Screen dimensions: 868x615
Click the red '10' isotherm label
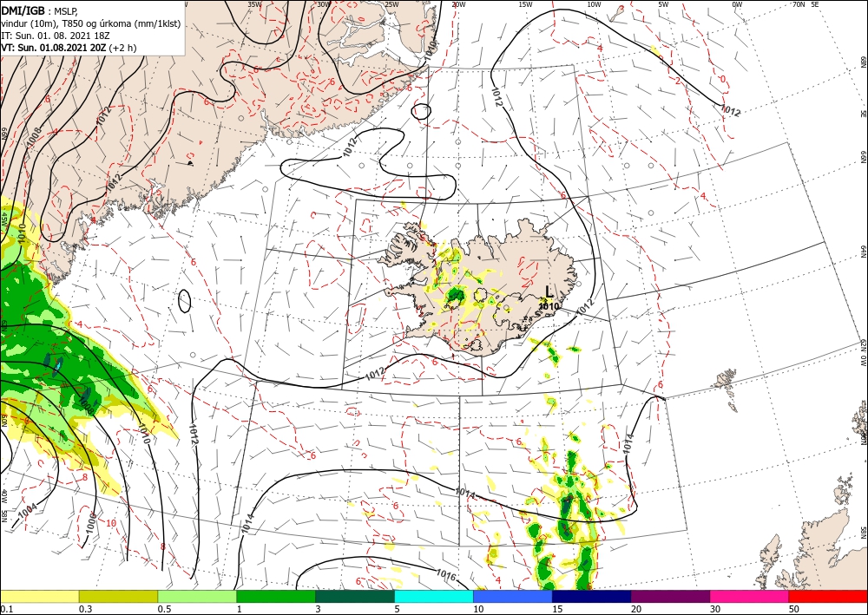pyautogui.click(x=111, y=523)
